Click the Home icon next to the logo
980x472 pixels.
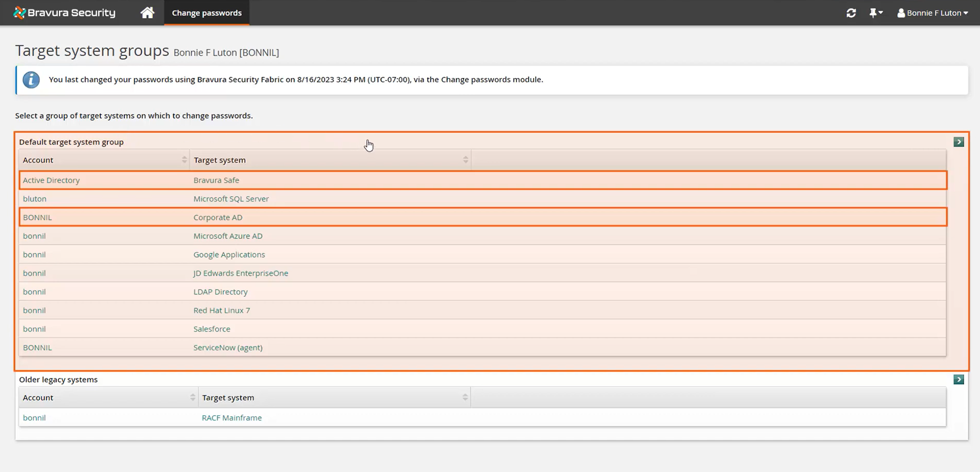[x=147, y=12]
